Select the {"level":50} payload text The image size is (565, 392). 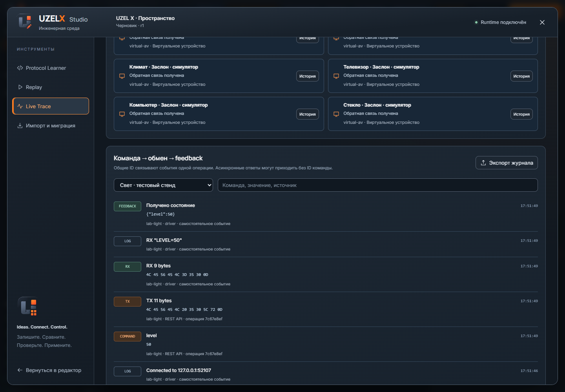(x=160, y=214)
